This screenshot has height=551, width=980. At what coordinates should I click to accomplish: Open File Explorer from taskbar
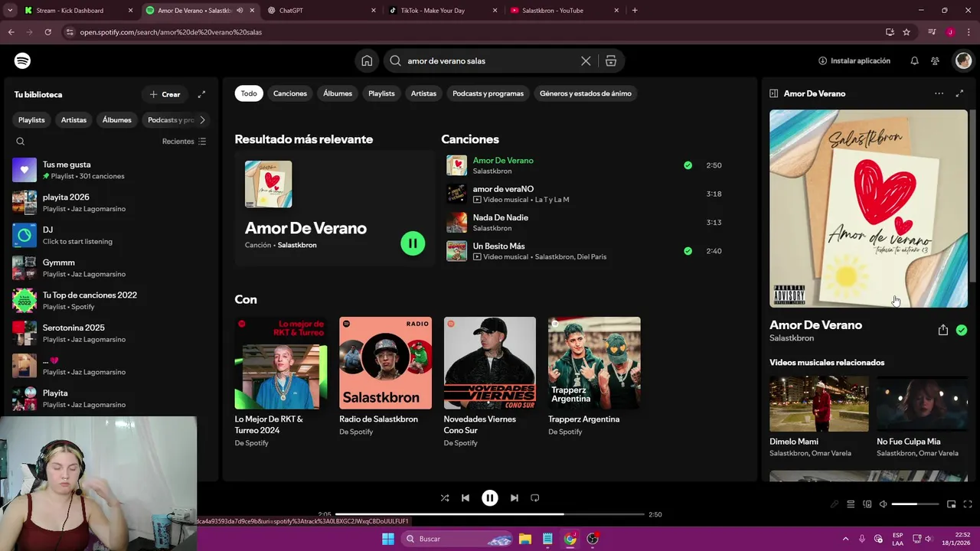click(525, 539)
